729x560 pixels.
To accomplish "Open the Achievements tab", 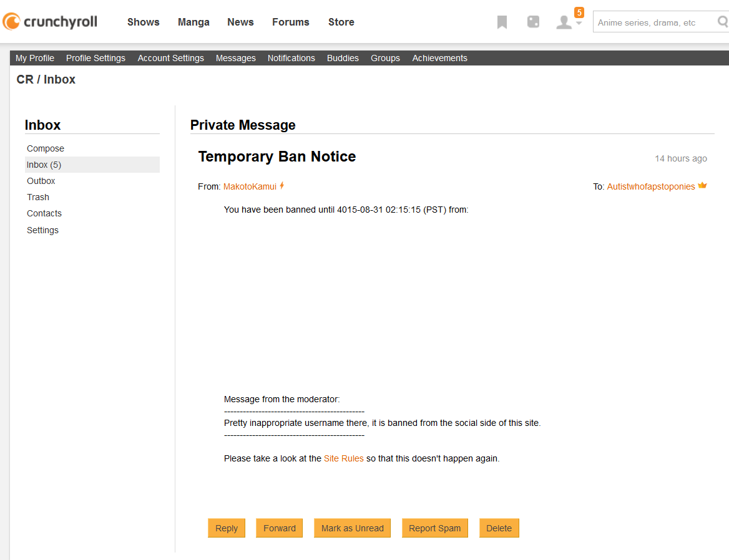I will click(x=439, y=58).
